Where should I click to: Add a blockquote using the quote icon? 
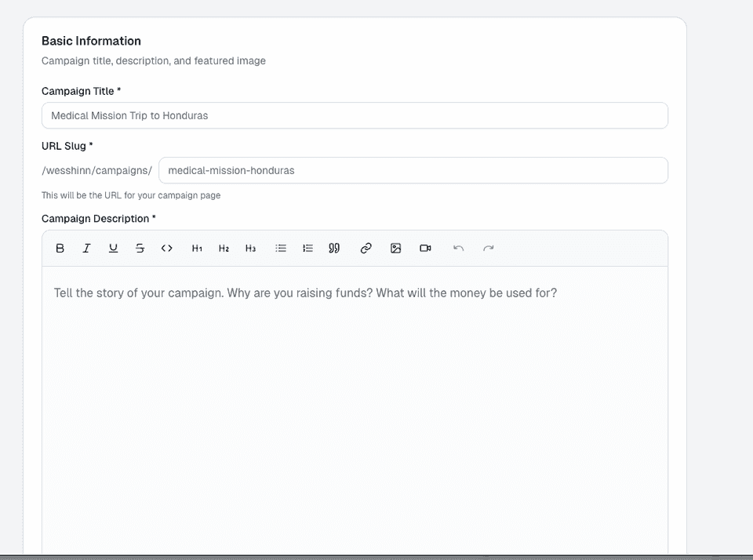pyautogui.click(x=334, y=249)
